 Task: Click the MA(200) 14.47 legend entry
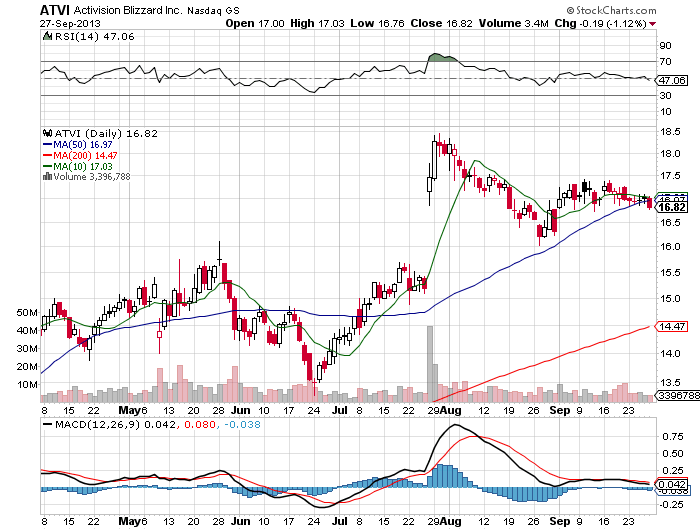tap(80, 155)
